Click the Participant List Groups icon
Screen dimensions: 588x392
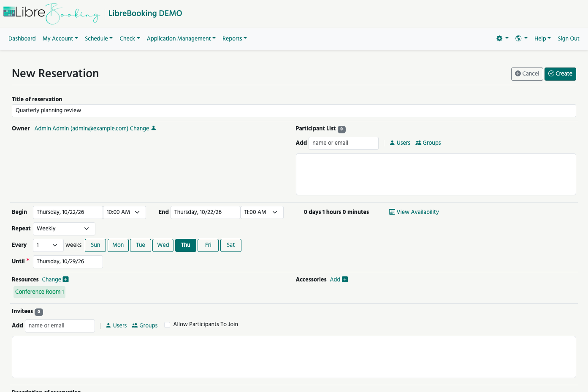(418, 143)
